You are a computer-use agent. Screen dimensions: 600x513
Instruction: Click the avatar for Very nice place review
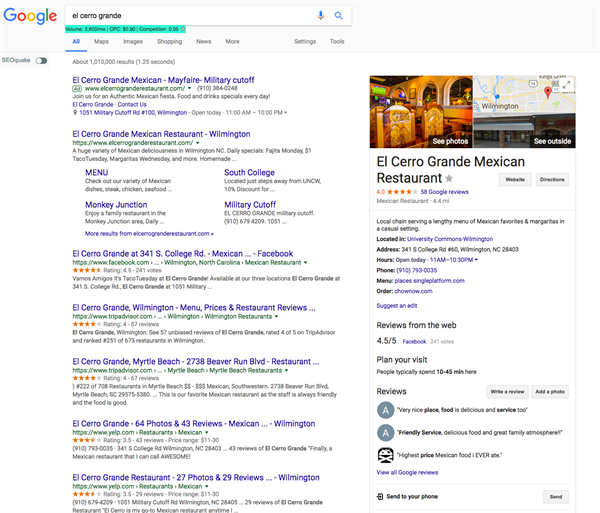click(x=386, y=410)
